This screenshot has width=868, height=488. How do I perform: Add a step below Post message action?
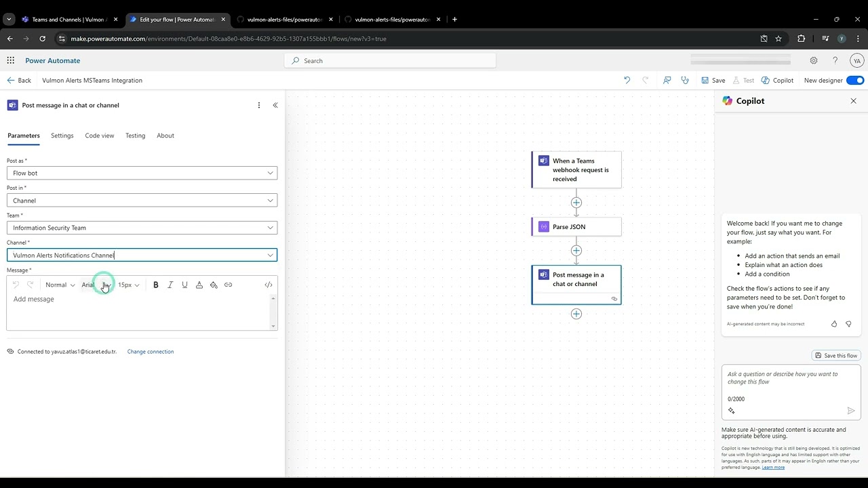[x=576, y=314]
